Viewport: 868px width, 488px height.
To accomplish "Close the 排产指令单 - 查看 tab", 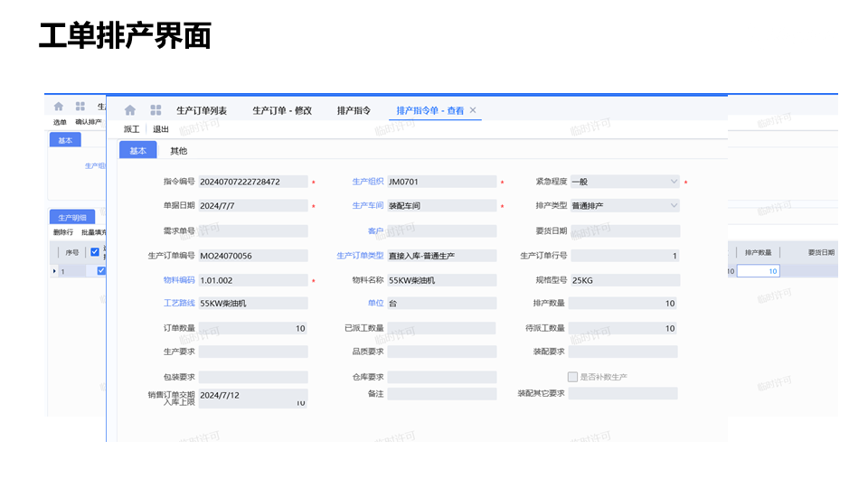I will (473, 110).
